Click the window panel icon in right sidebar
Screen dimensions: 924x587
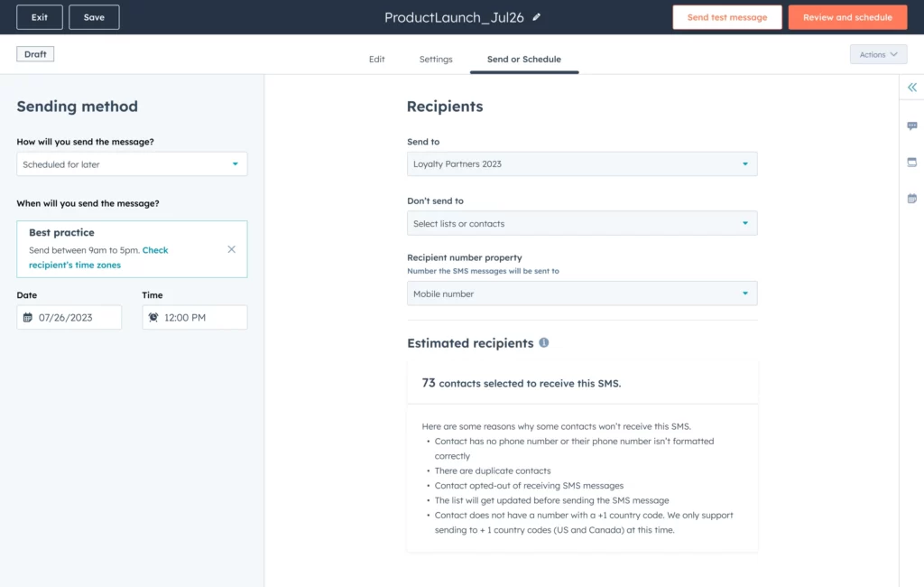(x=911, y=163)
